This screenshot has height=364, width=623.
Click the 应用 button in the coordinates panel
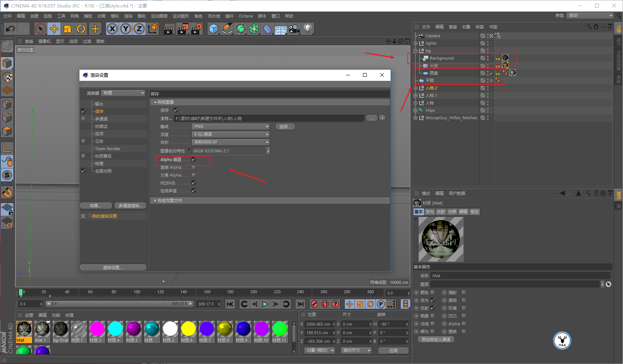click(394, 351)
